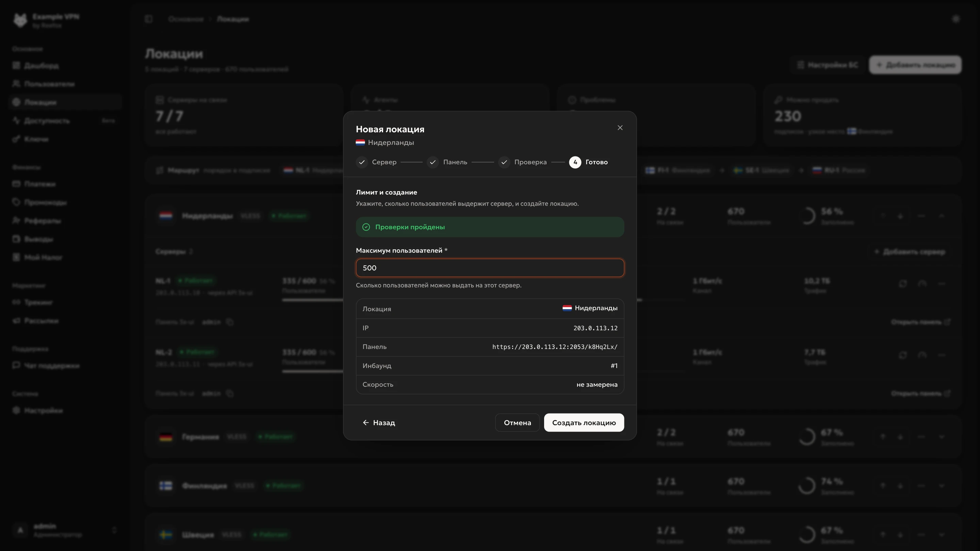Click Netherlands flag in Локация summary row
Screen dimensions: 980x551
click(x=567, y=308)
